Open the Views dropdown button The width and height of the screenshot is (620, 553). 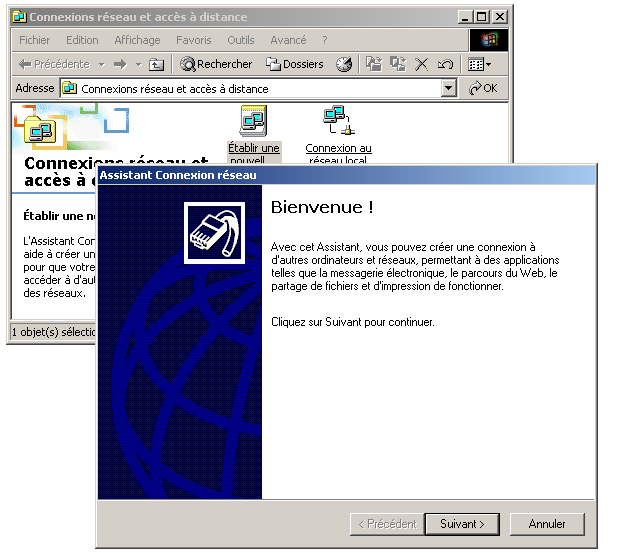tap(479, 64)
